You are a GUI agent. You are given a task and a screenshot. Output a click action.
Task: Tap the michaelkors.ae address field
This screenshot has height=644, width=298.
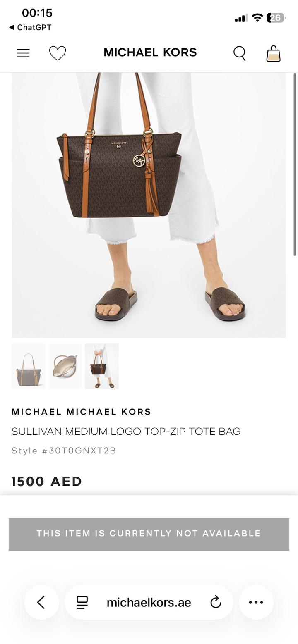149,602
